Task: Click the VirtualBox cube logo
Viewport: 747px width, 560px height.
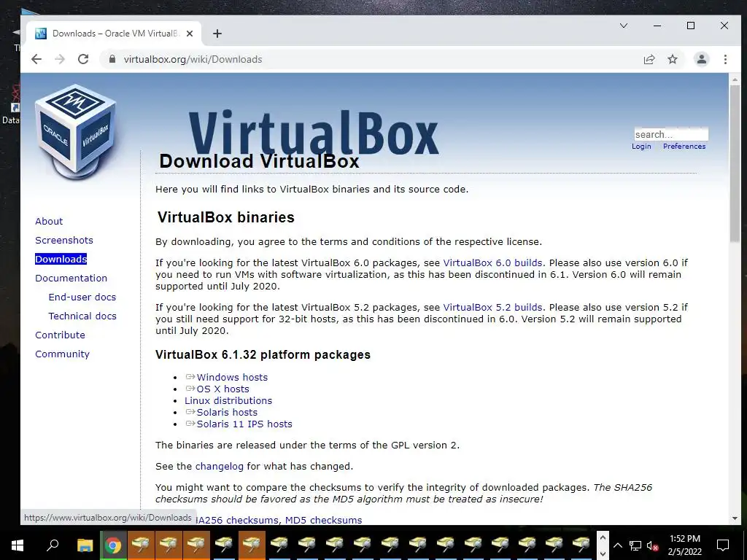Action: coord(76,131)
